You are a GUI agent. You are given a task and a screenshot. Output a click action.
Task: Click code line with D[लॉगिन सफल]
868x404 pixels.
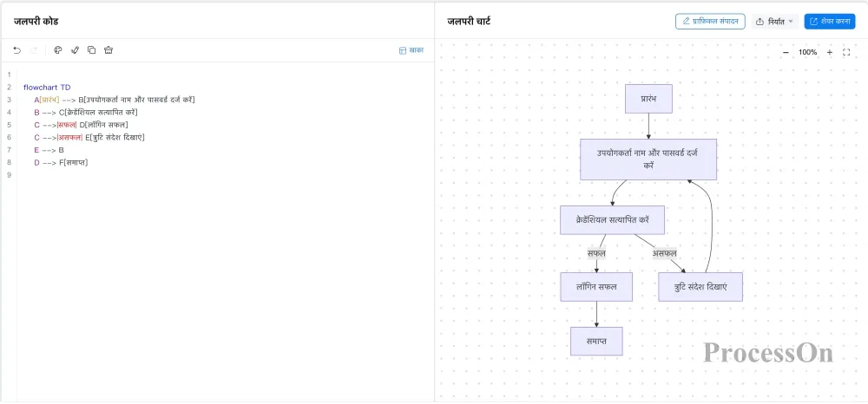point(82,125)
